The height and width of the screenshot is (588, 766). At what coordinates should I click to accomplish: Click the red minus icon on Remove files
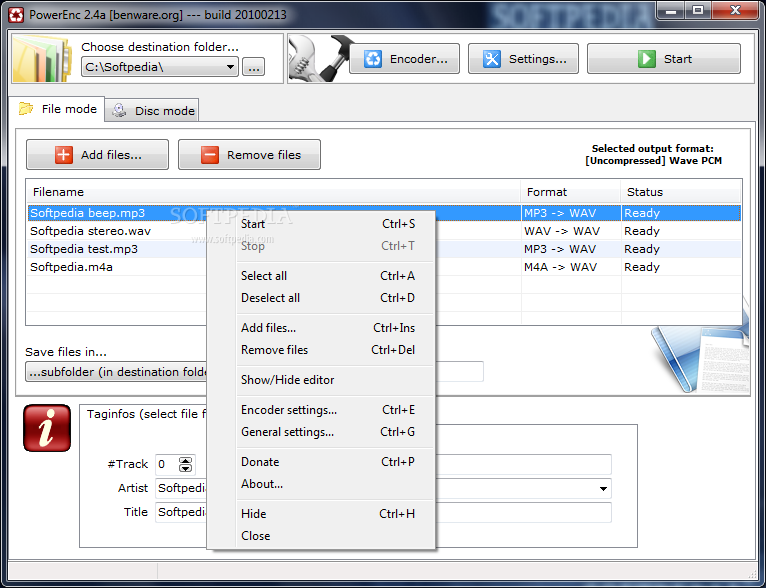[x=210, y=155]
